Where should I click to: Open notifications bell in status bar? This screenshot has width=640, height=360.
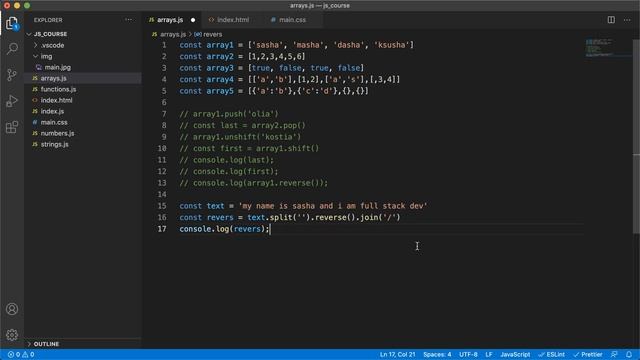[x=629, y=354]
